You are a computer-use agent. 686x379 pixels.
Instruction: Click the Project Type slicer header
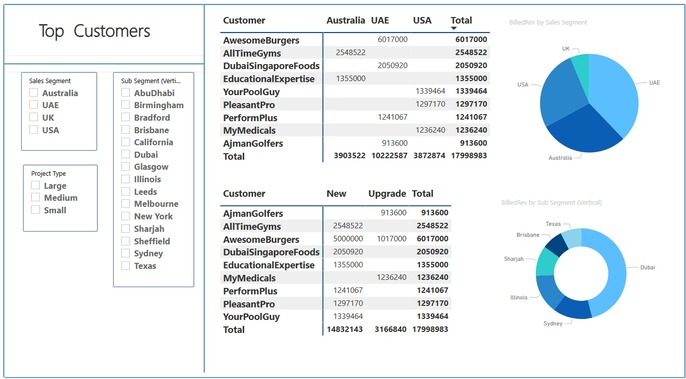(49, 173)
